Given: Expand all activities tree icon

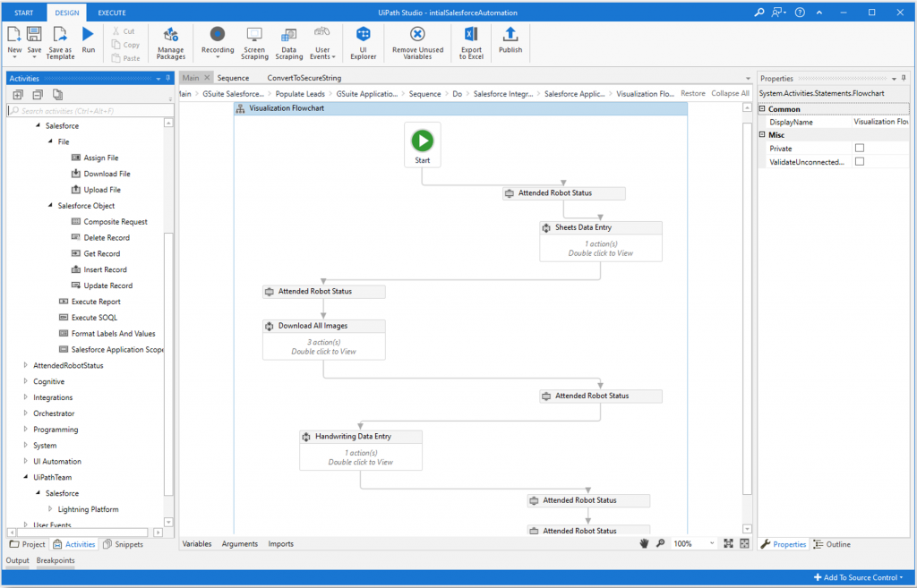Looking at the screenshot, I should 18,95.
